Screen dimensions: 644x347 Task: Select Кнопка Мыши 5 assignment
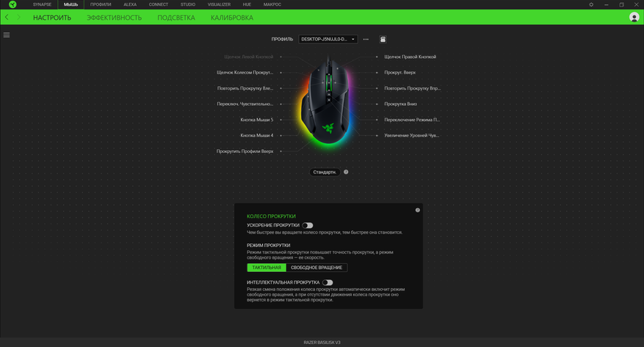257,120
